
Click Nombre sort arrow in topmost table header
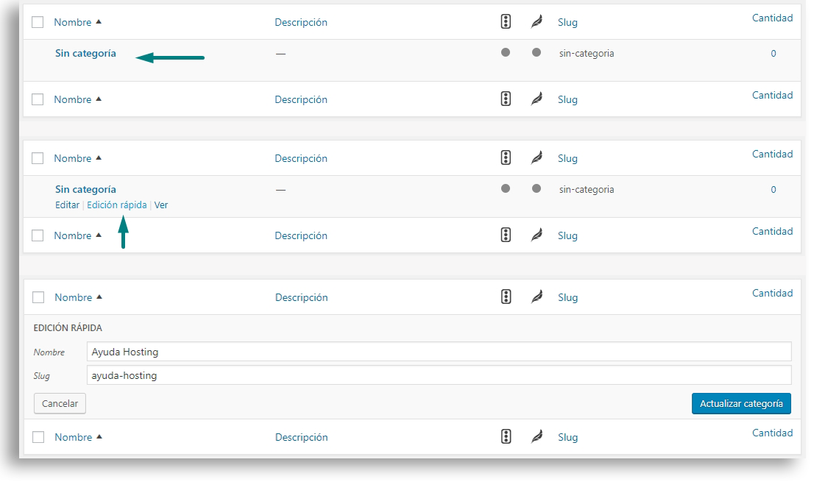click(99, 22)
